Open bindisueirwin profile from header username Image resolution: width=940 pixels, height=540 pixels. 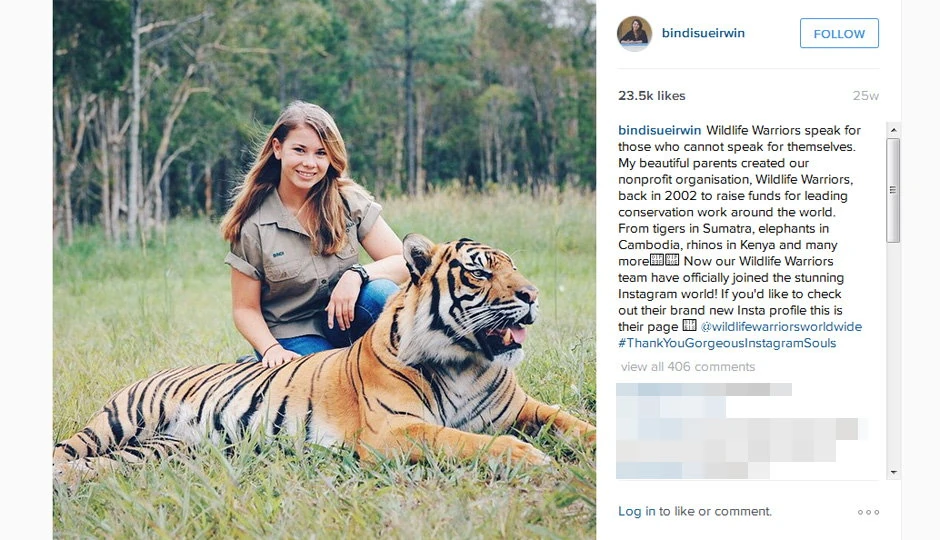click(703, 33)
